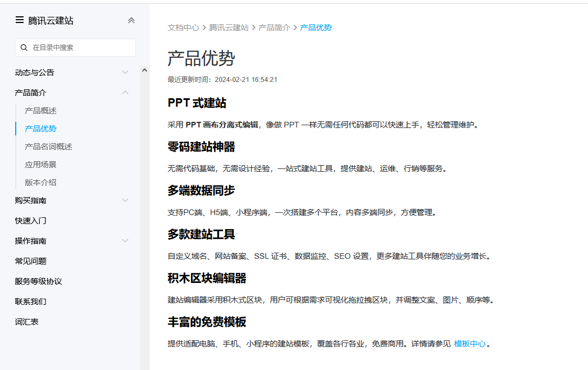588x370 pixels.
Task: Expand the 操作指南 section chevron
Action: 125,241
